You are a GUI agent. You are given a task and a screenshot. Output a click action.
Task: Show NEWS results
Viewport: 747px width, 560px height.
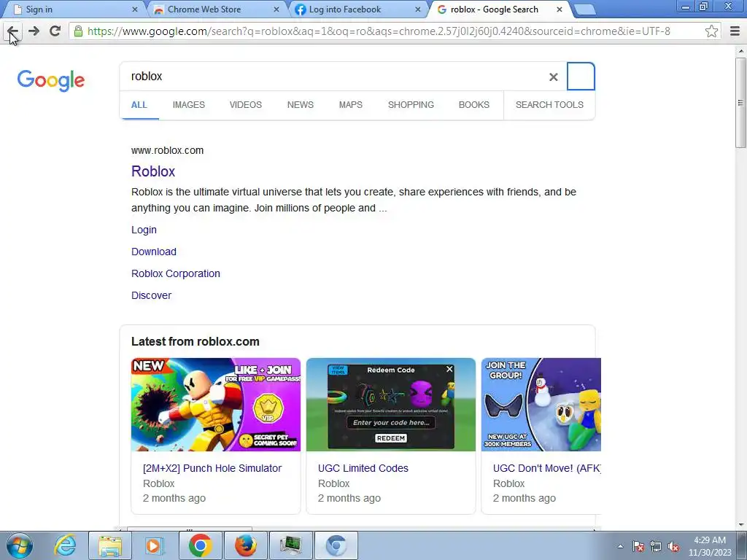300,105
